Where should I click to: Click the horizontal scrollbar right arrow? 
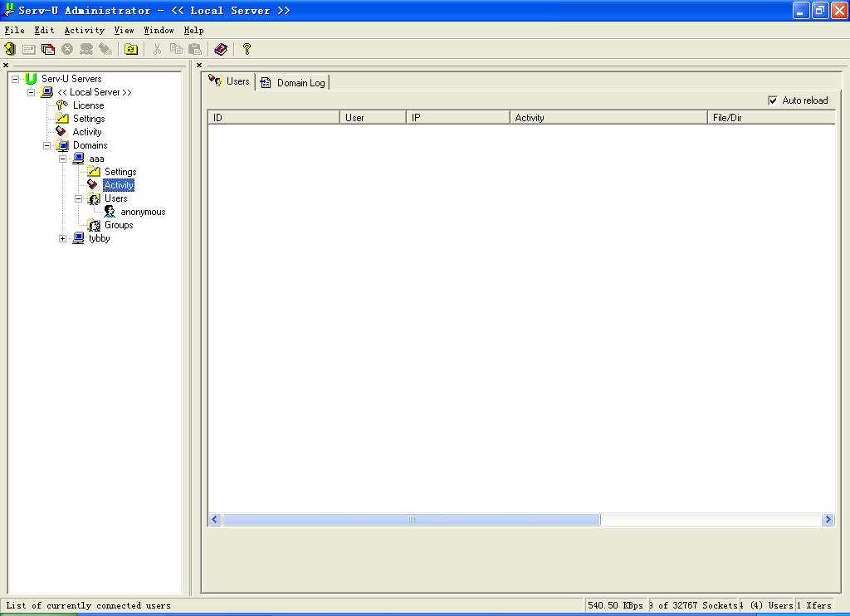click(x=828, y=519)
